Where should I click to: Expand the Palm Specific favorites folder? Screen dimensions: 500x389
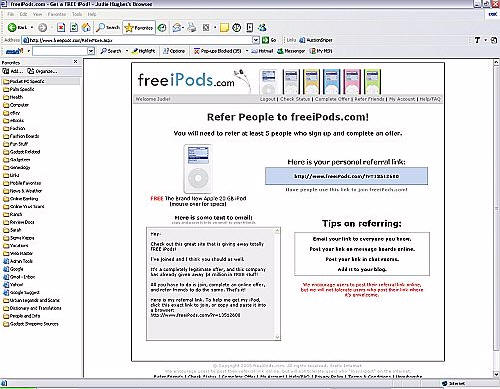pyautogui.click(x=19, y=89)
